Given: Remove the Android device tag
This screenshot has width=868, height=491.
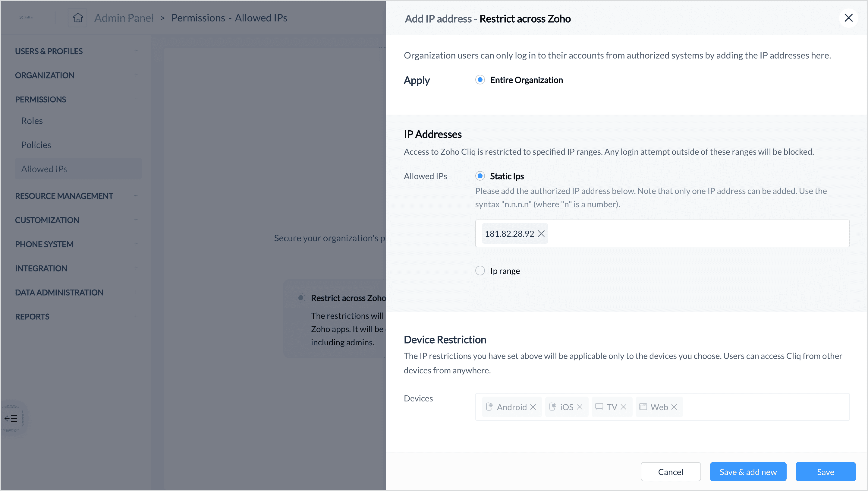Looking at the screenshot, I should pyautogui.click(x=533, y=407).
